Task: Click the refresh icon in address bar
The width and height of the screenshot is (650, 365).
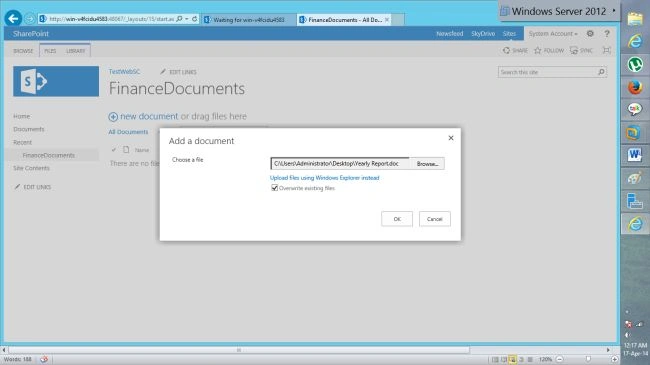Action: coord(194,19)
